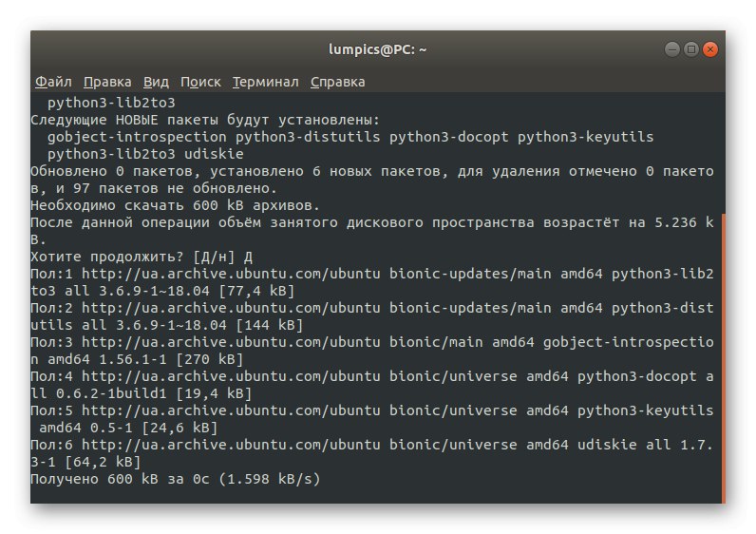Minimize the terminal window
The image size is (756, 534).
pos(671,48)
